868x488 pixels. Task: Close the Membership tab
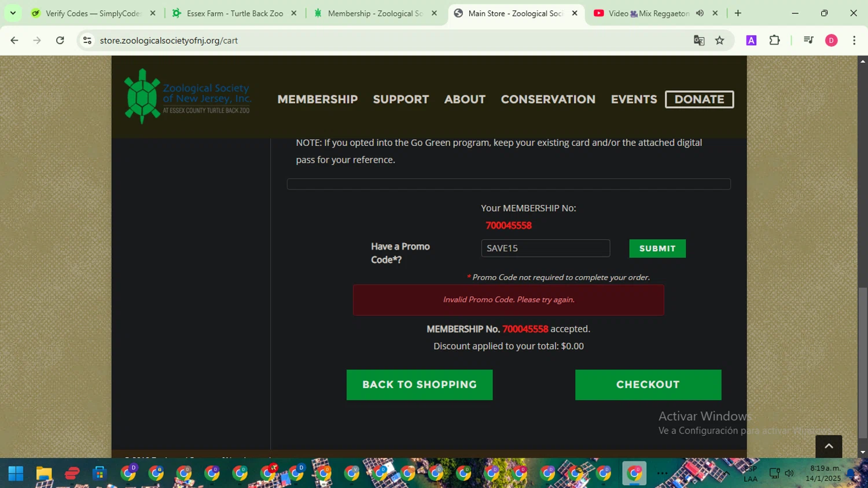coord(434,13)
